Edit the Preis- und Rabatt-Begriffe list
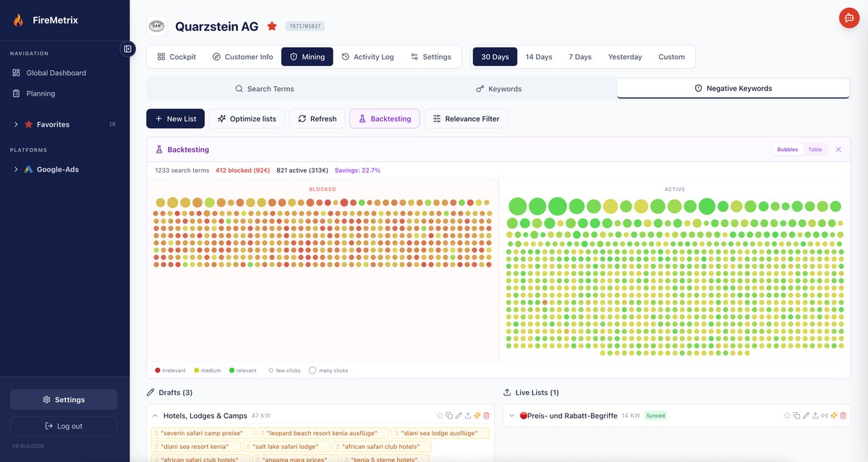Viewport: 868px width, 462px height. (x=805, y=415)
